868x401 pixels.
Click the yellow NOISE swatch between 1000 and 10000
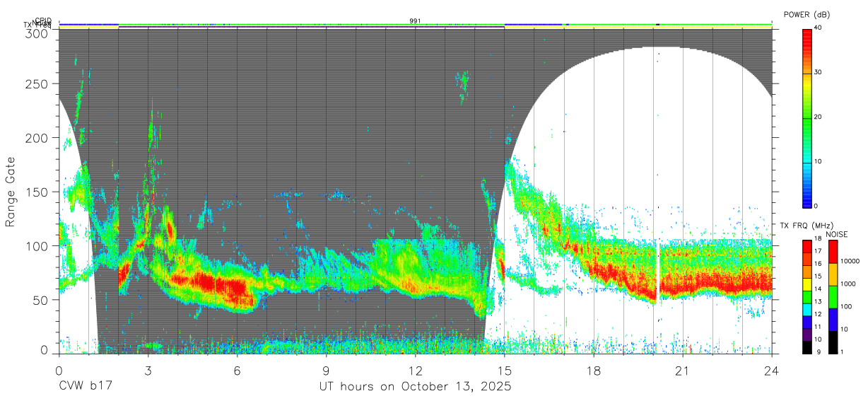pyautogui.click(x=832, y=274)
